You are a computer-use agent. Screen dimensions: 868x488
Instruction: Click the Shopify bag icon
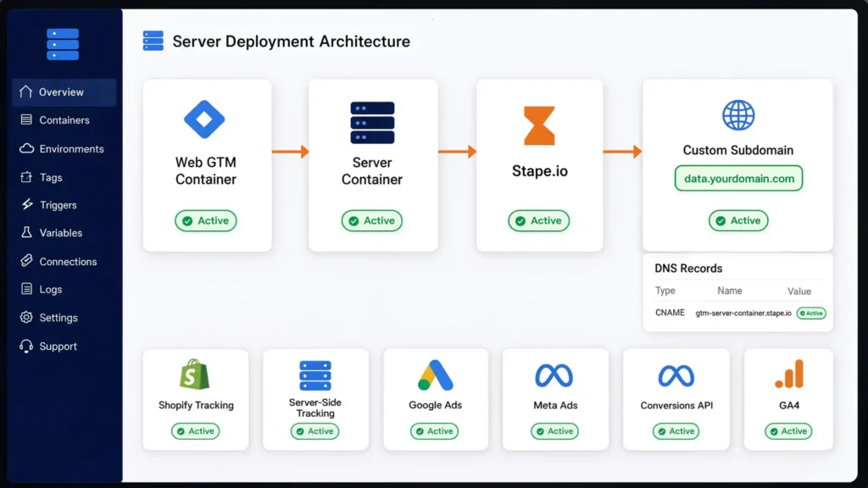pyautogui.click(x=195, y=374)
